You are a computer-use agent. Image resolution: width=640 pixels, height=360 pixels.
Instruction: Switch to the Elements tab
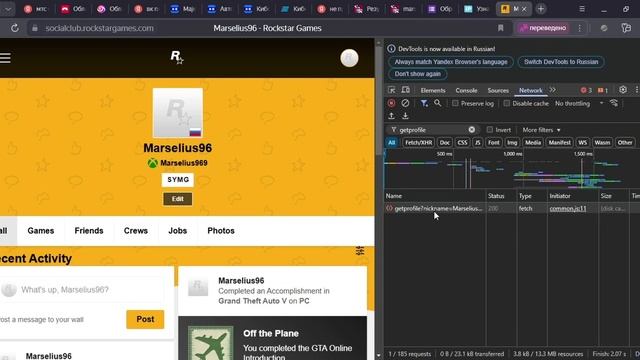click(x=433, y=90)
